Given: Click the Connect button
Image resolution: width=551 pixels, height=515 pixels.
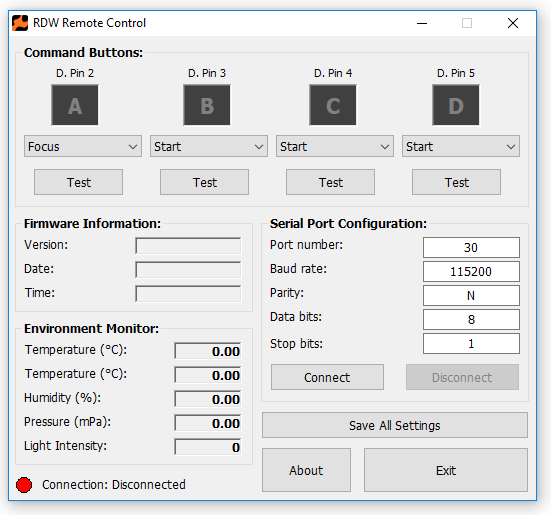Looking at the screenshot, I should [x=327, y=377].
